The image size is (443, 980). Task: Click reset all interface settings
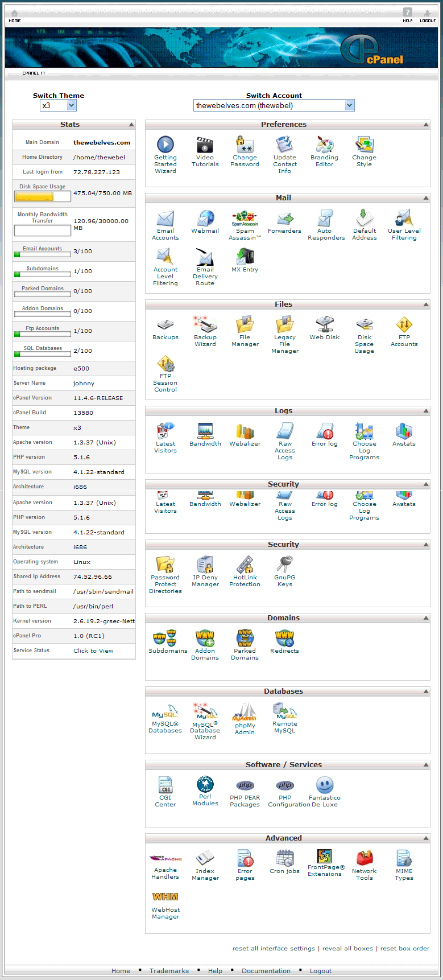tap(274, 948)
